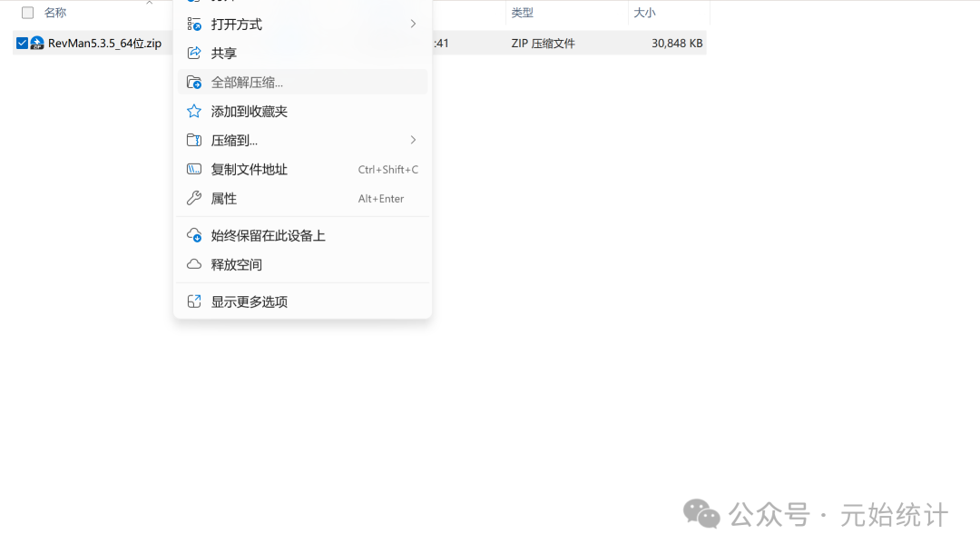Screen dimensions: 980x554
Task: Click the RevMan5.3.5_64位.zip file name
Action: [104, 43]
